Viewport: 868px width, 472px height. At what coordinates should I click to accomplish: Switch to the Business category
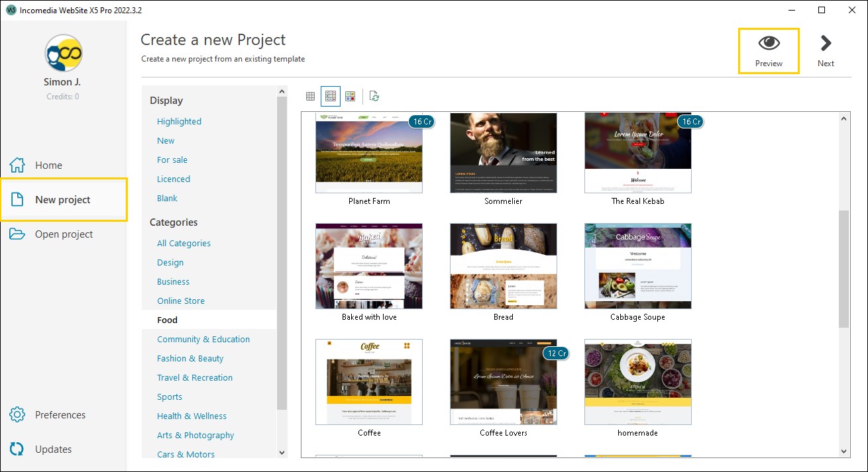173,281
